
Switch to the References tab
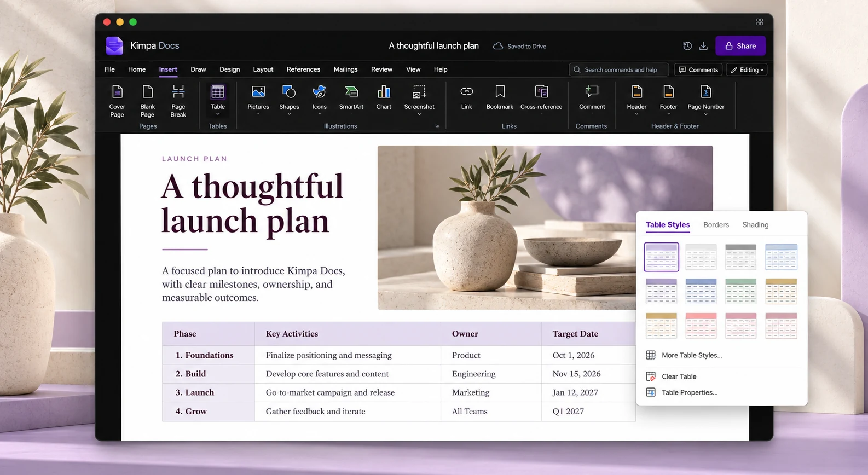coord(303,69)
